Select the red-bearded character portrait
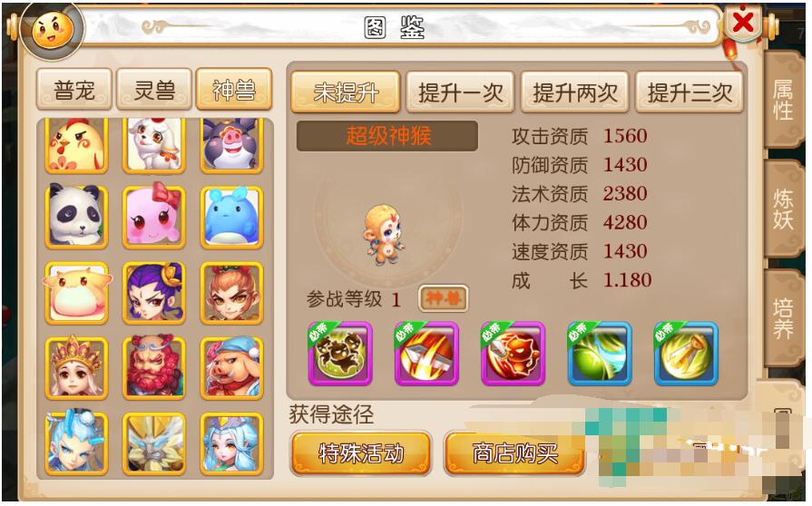Screen dimensions: 812x506 pos(154,368)
